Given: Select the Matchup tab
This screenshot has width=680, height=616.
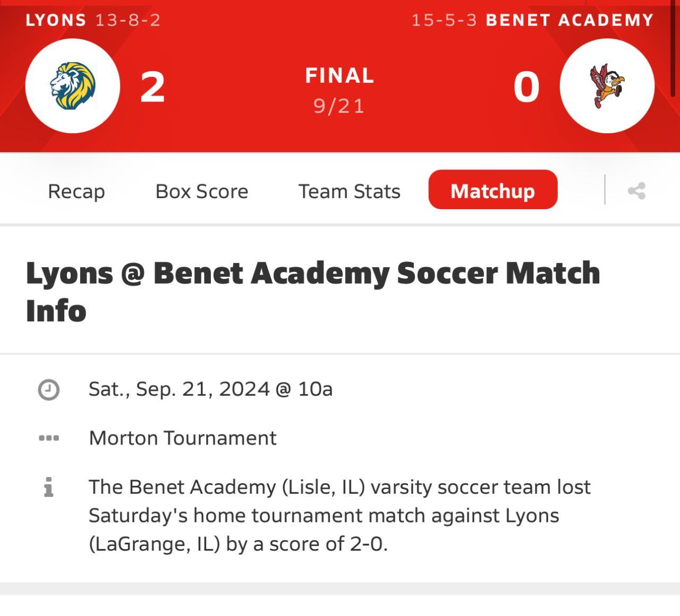Looking at the screenshot, I should click(492, 190).
